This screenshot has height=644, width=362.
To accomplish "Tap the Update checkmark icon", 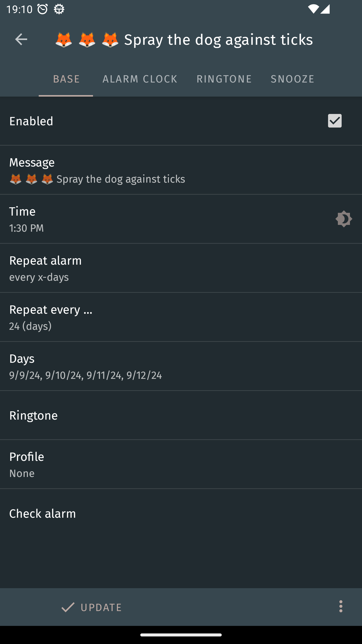I will (x=68, y=607).
